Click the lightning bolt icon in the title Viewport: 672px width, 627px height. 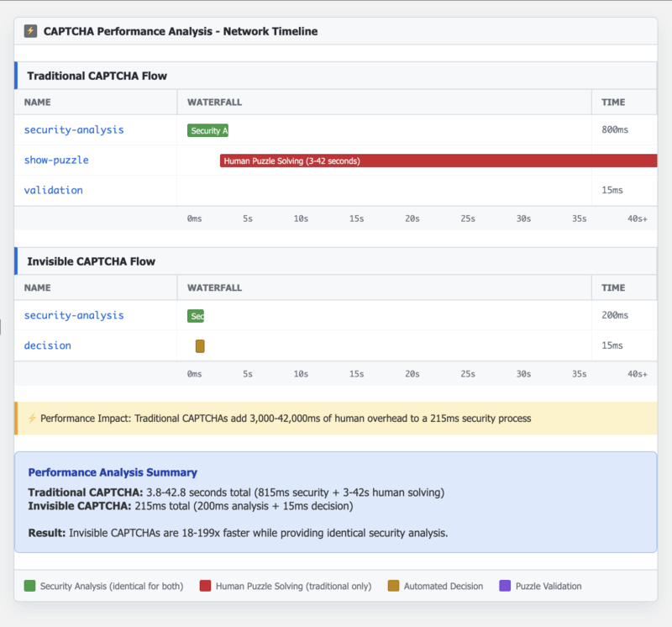point(30,31)
